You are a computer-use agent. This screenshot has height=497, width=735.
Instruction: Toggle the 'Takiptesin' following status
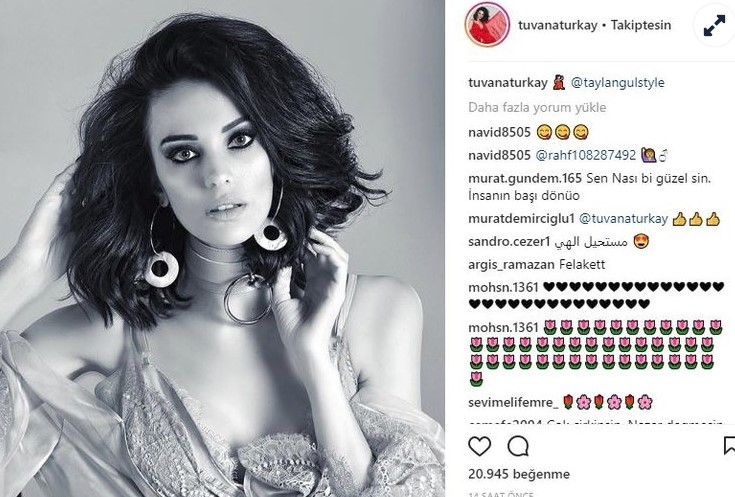coord(641,25)
